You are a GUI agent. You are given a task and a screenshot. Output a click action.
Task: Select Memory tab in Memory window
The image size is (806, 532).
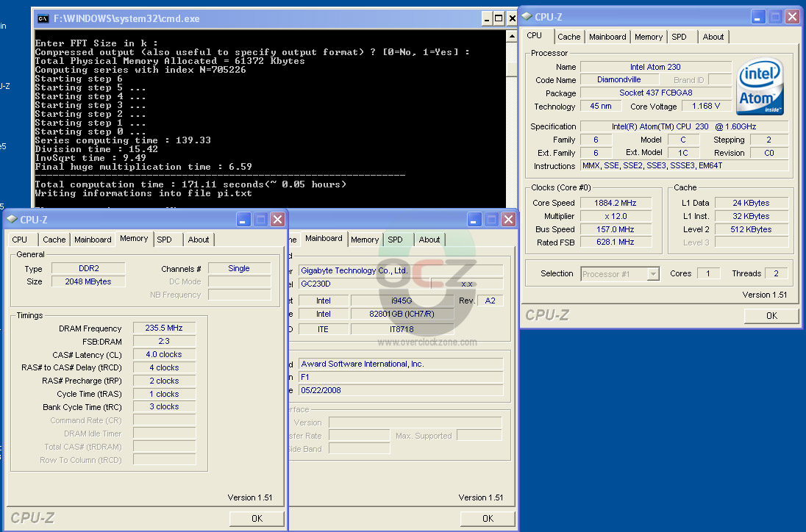click(134, 238)
